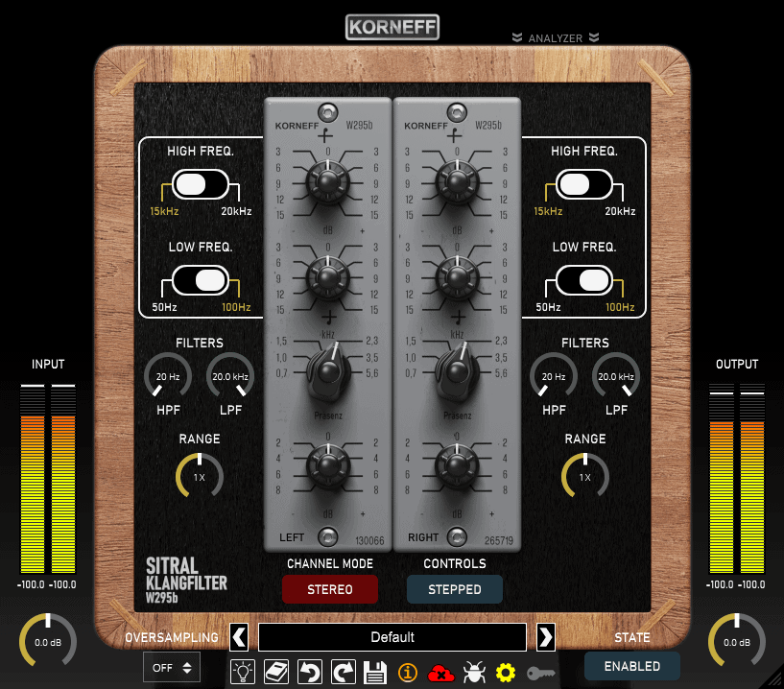784x689 pixels.
Task: Click the right RANGE 1X knob
Action: pos(585,477)
